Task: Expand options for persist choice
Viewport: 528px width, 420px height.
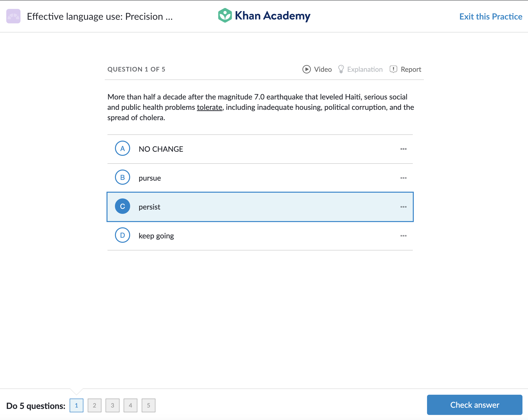Action: click(403, 207)
